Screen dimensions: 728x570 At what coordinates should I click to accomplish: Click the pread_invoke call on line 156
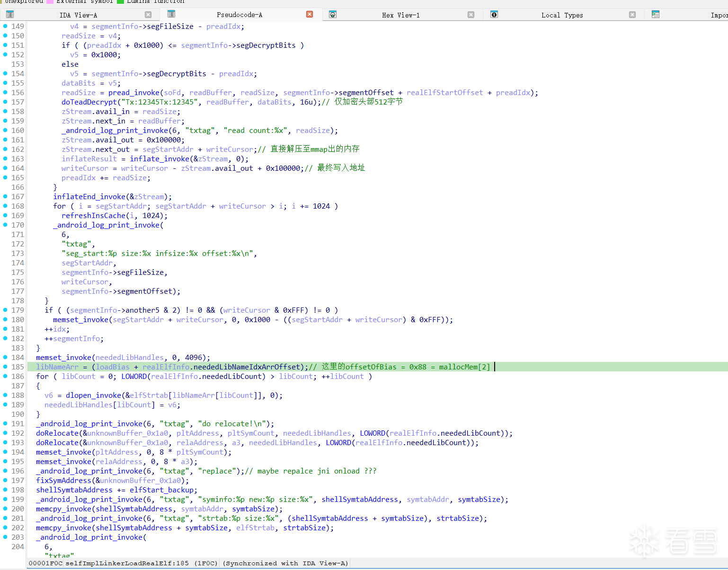point(134,93)
